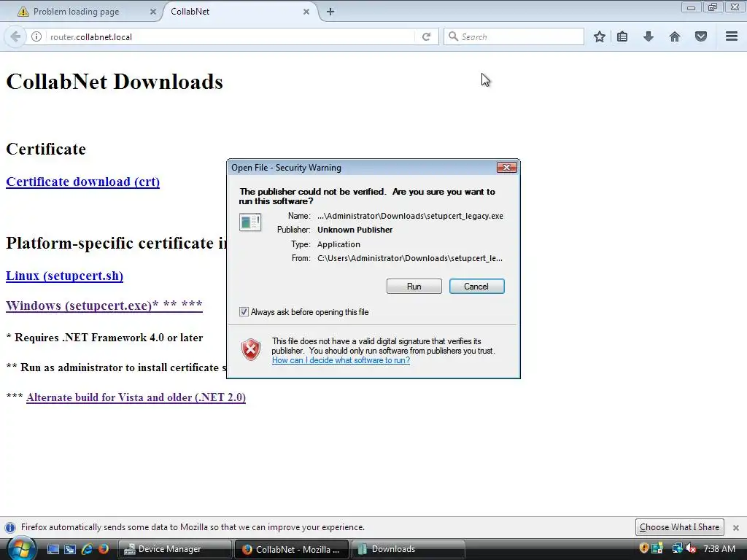This screenshot has width=747, height=560.
Task: Open Linux (setupcert.sh) download link
Action: pyautogui.click(x=64, y=276)
